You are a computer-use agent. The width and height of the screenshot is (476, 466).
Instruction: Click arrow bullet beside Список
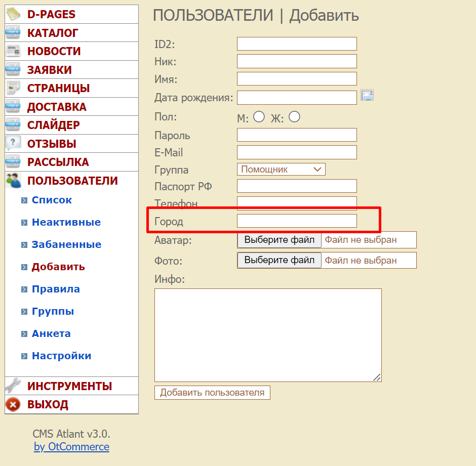click(24, 200)
